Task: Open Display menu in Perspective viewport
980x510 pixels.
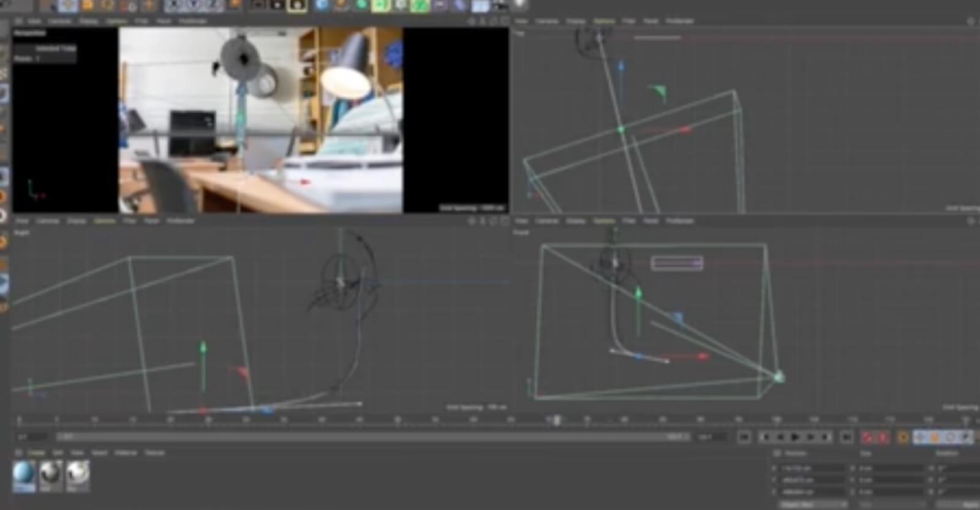Action: coord(88,21)
